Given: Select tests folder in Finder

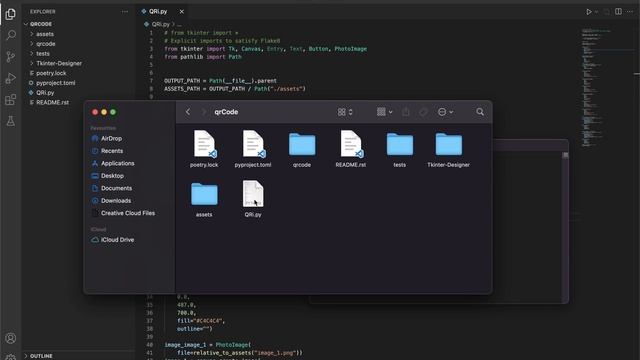Looking at the screenshot, I should (400, 149).
